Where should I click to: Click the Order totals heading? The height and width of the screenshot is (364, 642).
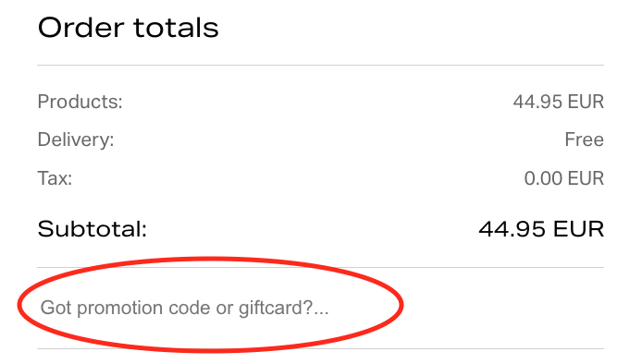coord(129,28)
